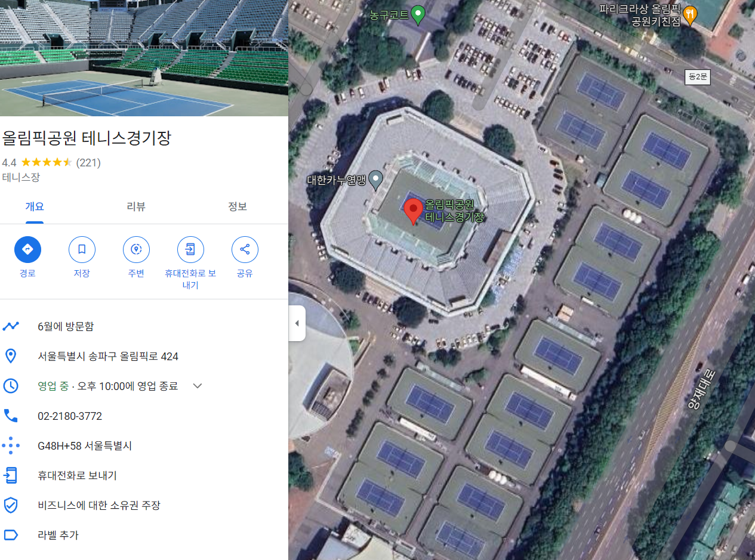
Task: Click the blue 경로 directions icon
Action: click(27, 249)
